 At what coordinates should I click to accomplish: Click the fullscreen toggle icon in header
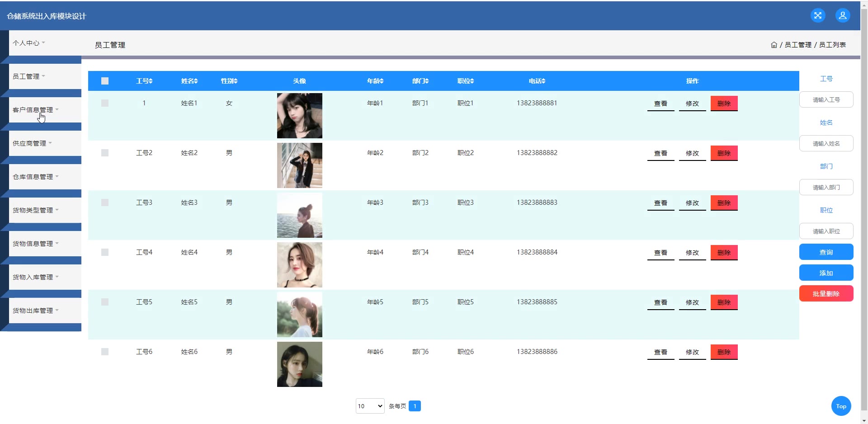817,15
